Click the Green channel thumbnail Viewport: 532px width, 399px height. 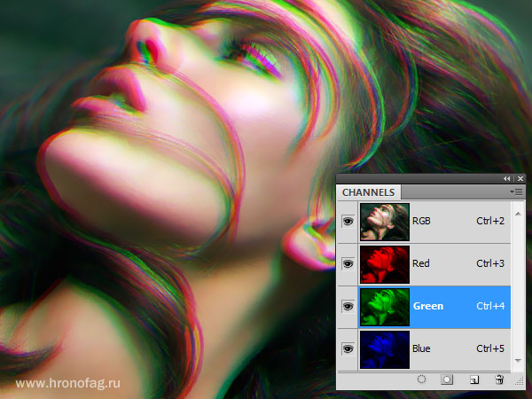385,307
